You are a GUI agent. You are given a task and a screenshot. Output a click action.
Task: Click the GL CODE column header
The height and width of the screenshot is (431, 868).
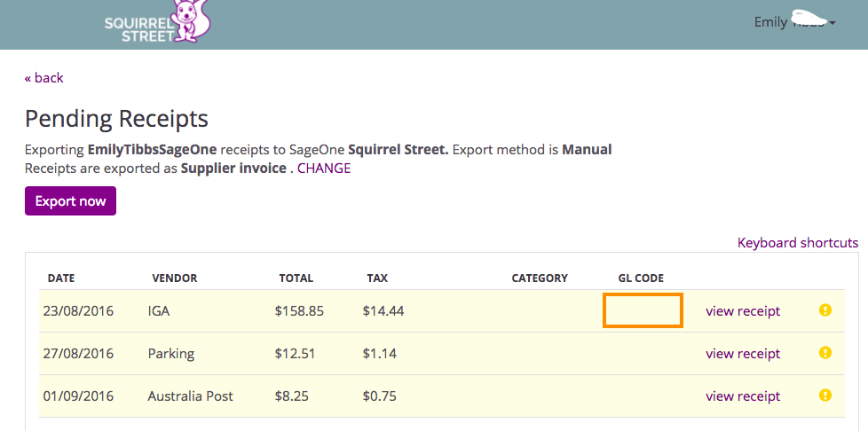(x=641, y=278)
